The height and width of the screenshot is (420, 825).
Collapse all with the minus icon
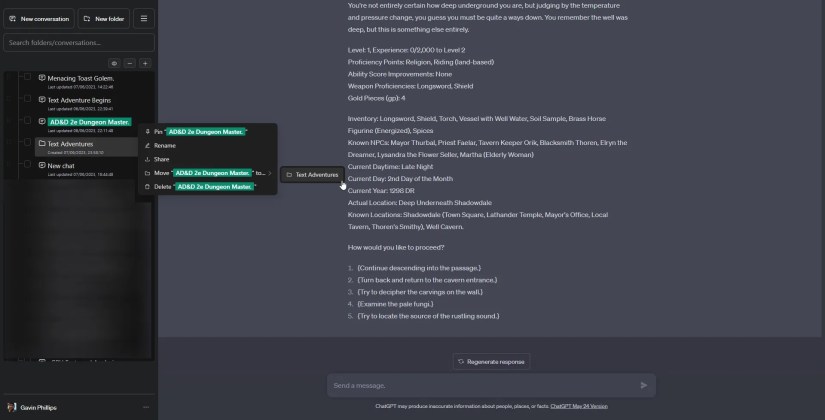[x=129, y=63]
